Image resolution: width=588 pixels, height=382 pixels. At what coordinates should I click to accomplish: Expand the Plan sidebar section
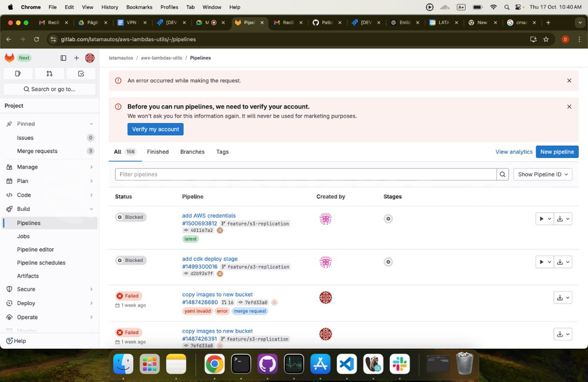tap(49, 181)
